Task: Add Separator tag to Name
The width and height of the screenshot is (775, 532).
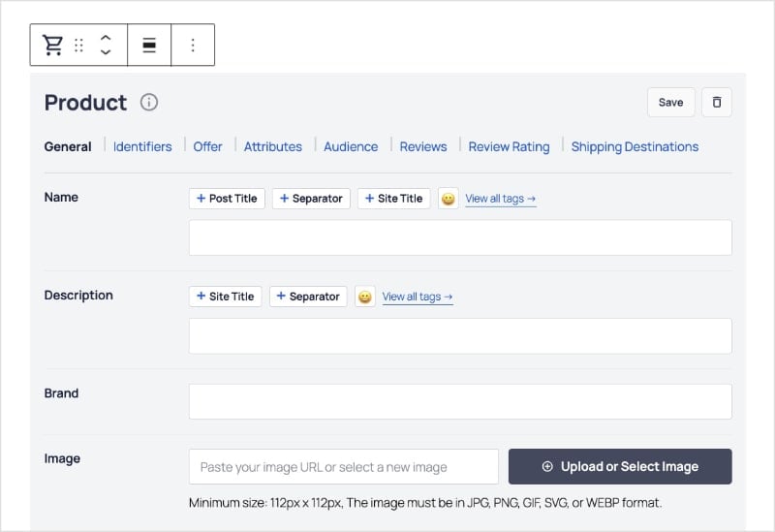Action: click(311, 199)
